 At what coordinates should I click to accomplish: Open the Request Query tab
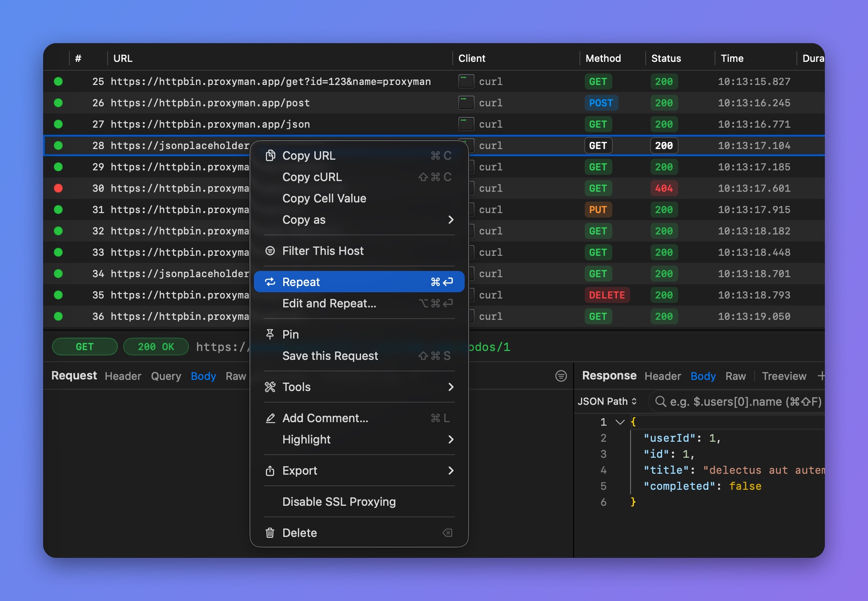166,376
